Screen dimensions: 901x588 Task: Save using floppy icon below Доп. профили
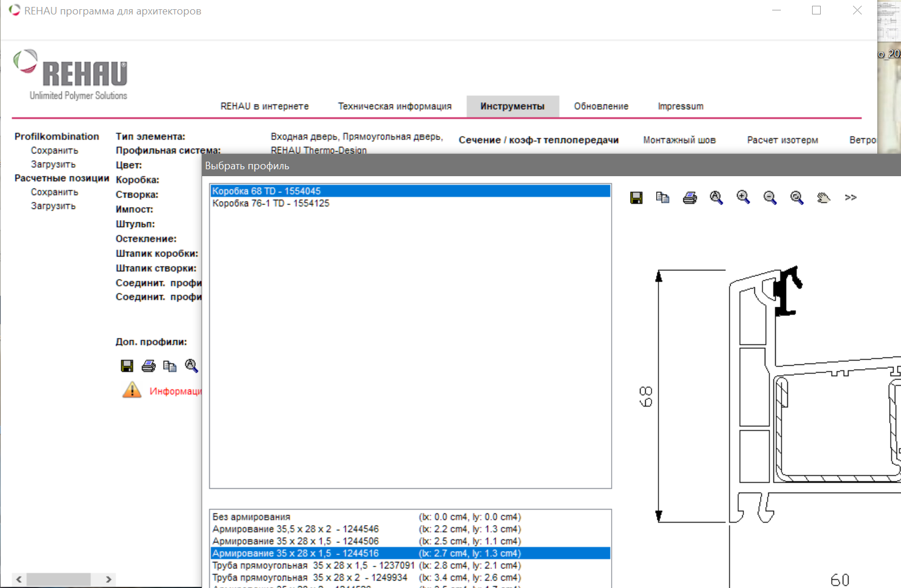click(127, 366)
